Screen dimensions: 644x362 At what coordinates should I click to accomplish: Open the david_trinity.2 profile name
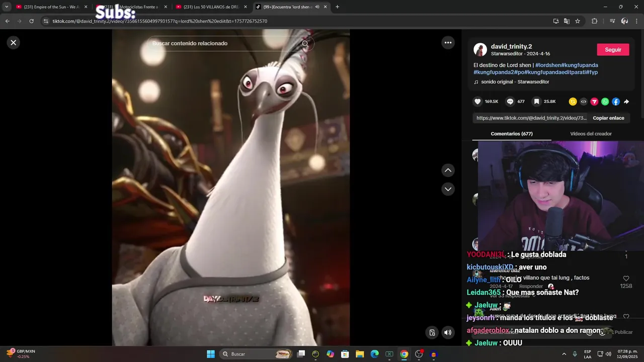tap(511, 46)
